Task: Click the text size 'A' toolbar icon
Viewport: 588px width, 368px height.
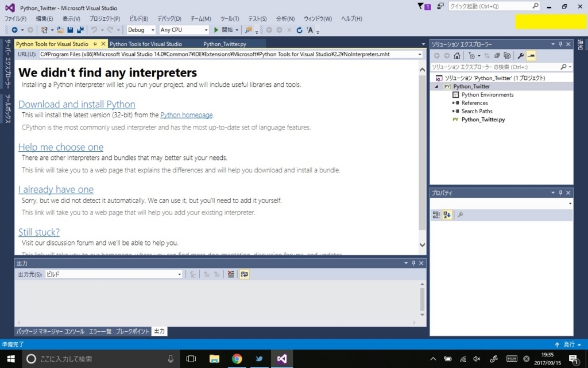Action: click(310, 30)
